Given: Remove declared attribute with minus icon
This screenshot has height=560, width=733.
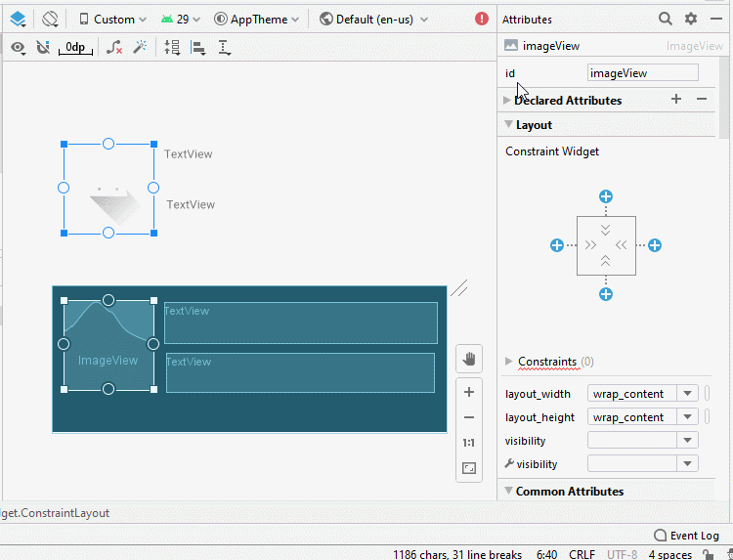Looking at the screenshot, I should click(x=701, y=99).
